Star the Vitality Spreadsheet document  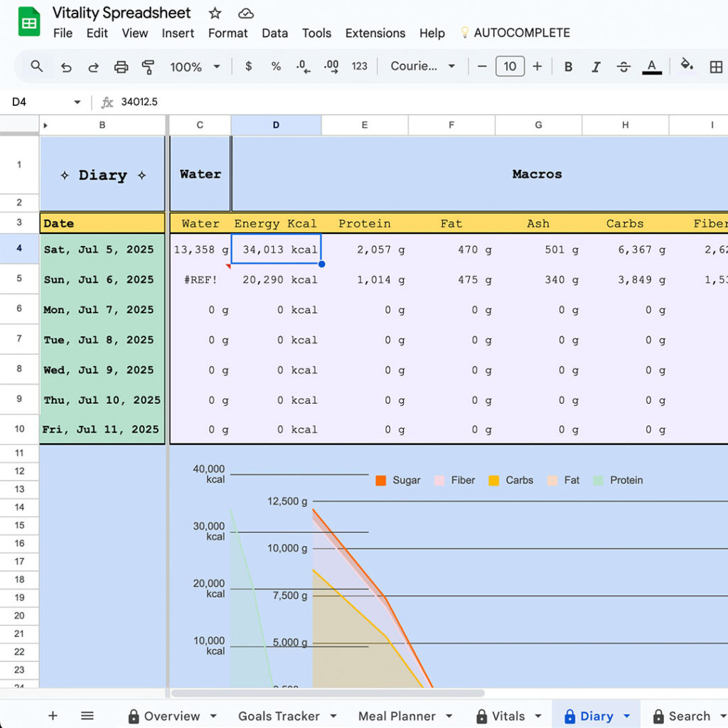tap(215, 13)
